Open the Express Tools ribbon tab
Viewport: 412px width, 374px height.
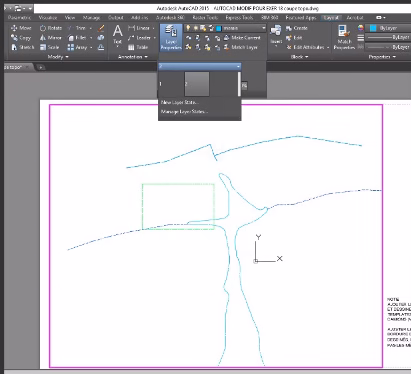coord(239,17)
